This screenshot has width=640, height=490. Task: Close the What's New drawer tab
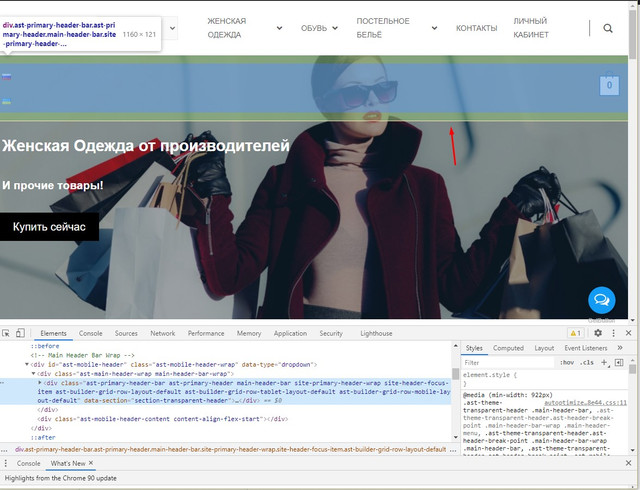coord(91,463)
